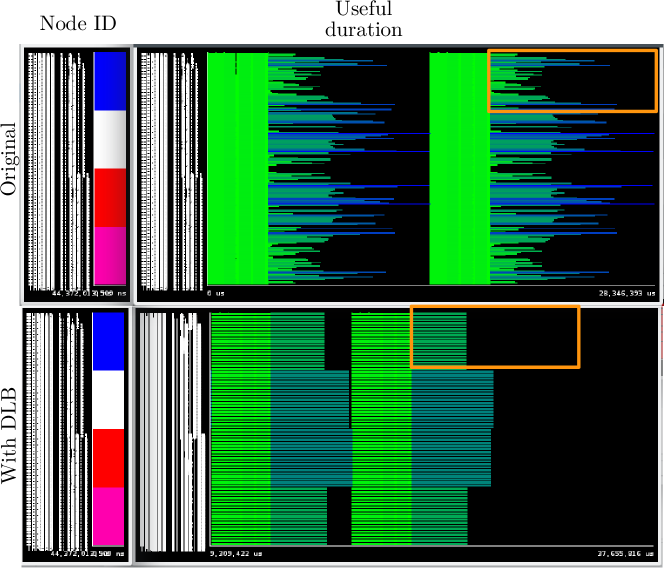This screenshot has width=664, height=568.
Task: Select the magenta node block in Original row
Action: (110, 256)
